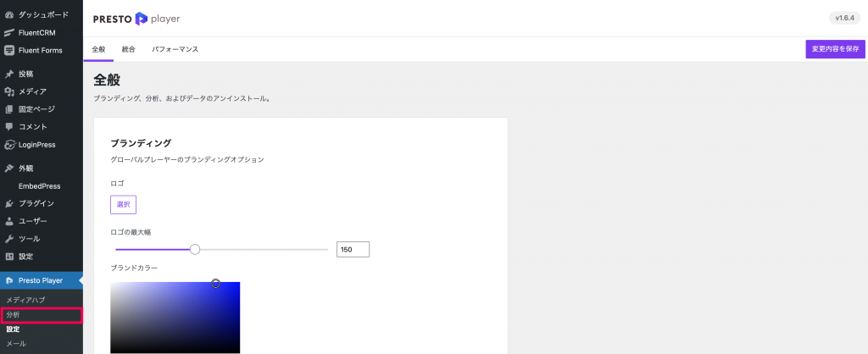Pick a shade in brand color picker

tap(175, 318)
